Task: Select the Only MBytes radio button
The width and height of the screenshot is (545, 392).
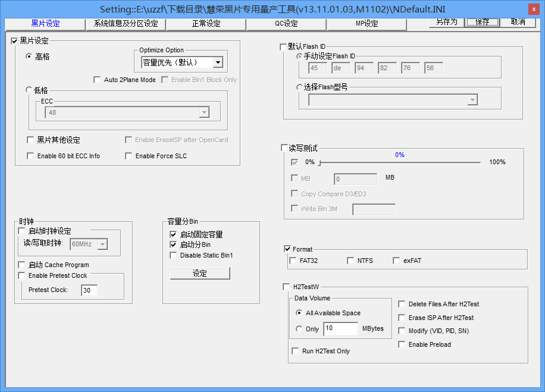Action: pos(299,329)
